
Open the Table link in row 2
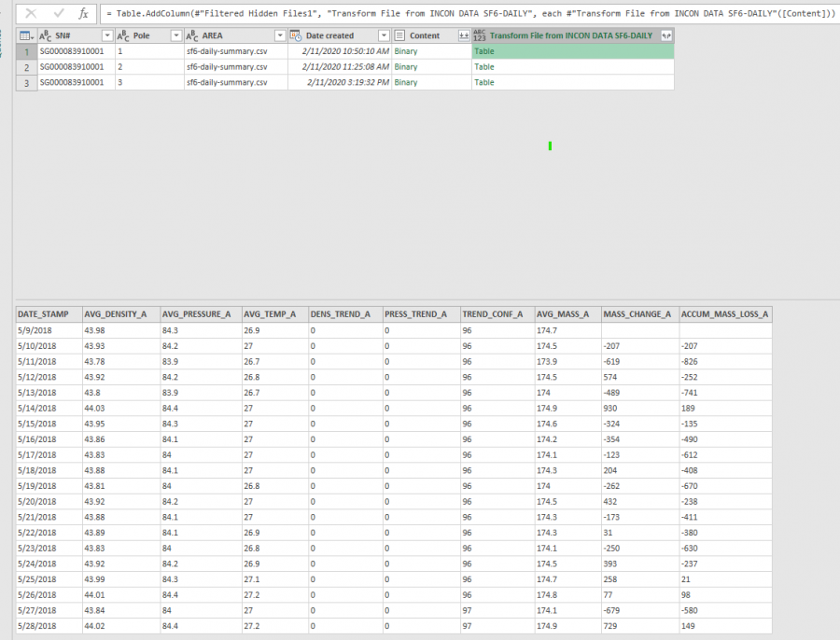[483, 67]
